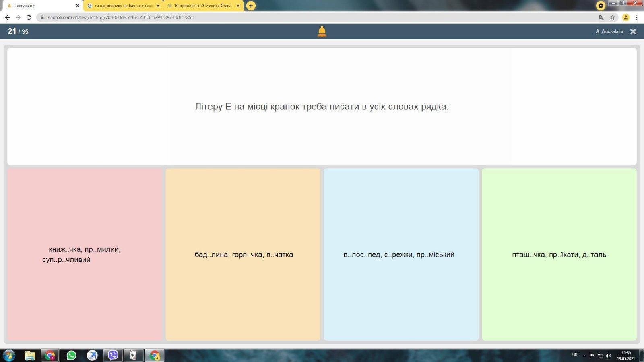The image size is (644, 362).
Task: Open Windows Explorer from the taskbar
Action: tap(30, 356)
